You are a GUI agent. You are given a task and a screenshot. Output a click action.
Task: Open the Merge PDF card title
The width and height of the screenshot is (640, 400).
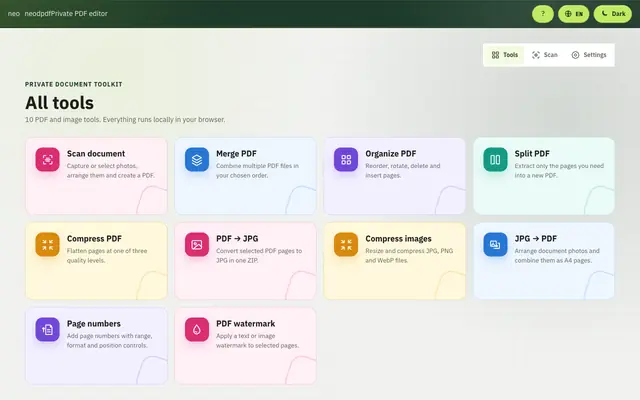[x=236, y=153]
